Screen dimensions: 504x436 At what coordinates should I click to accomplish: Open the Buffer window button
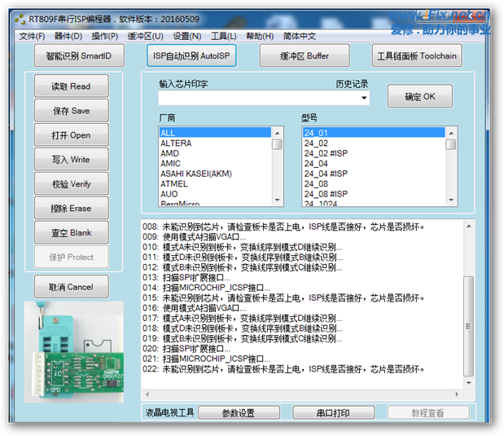click(305, 55)
